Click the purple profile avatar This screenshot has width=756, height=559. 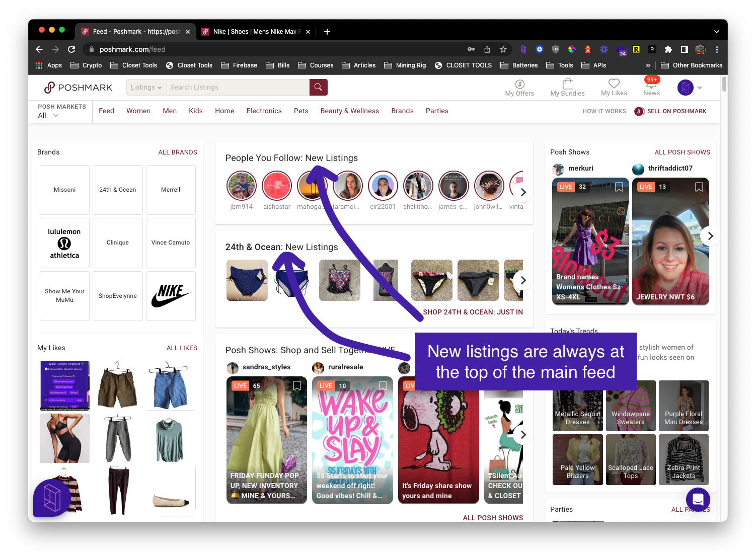(x=685, y=88)
